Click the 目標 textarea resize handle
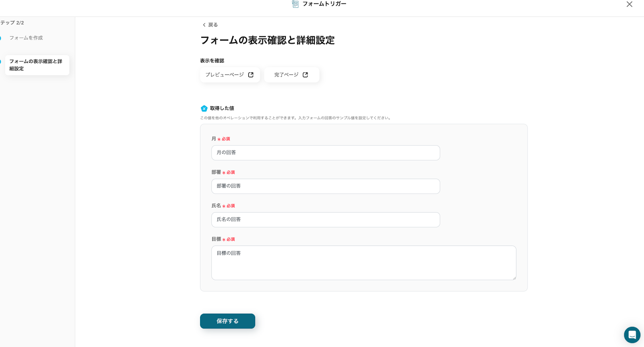 click(x=514, y=278)
